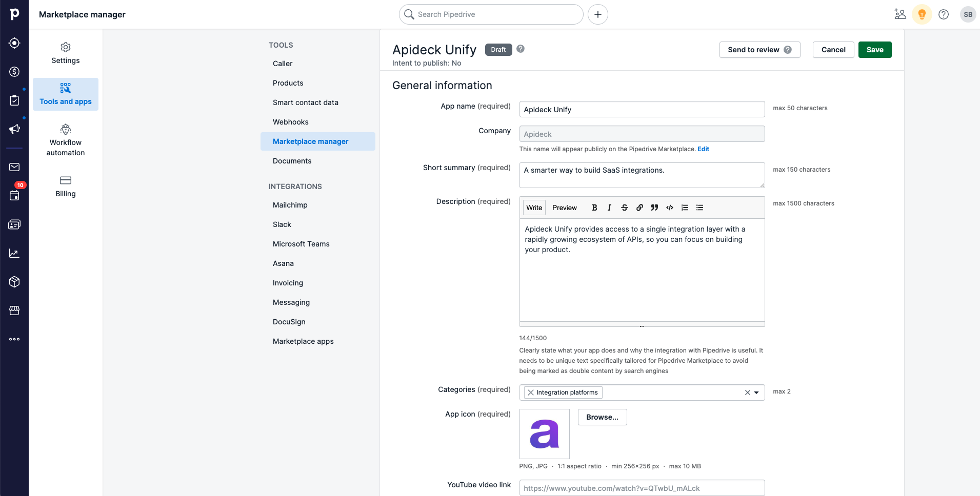Click the App name input field
Screen dimensions: 980x496
(x=642, y=109)
